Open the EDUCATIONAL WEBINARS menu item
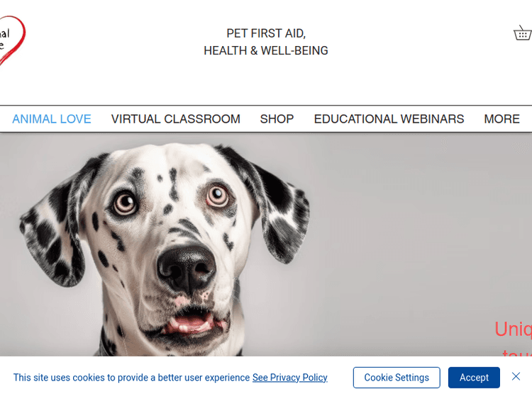This screenshot has width=532, height=399. 389,119
